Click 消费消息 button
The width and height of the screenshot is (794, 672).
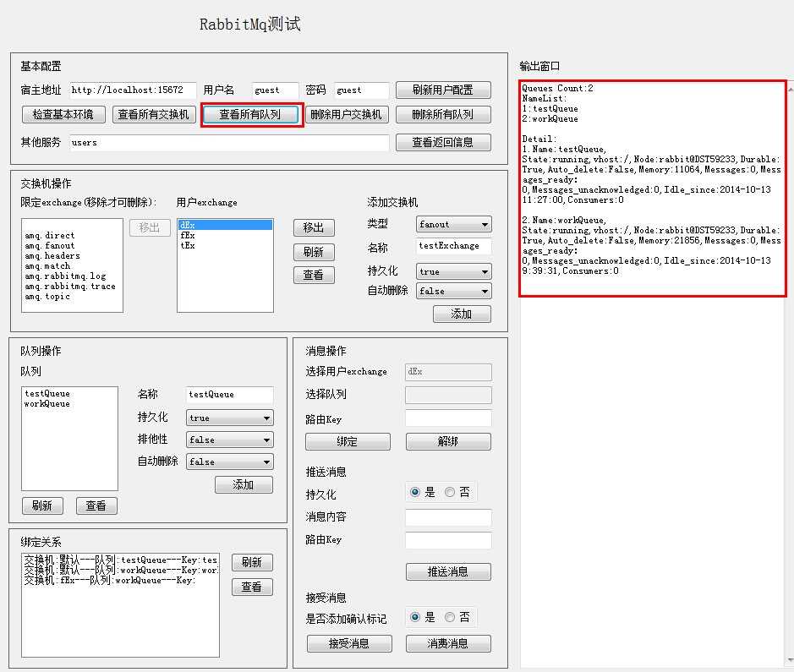tap(448, 643)
